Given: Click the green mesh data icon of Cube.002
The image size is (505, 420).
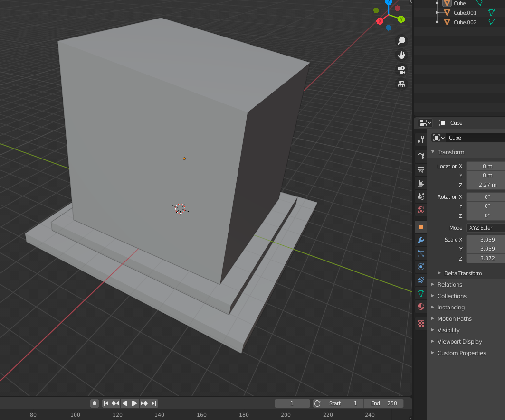Looking at the screenshot, I should pos(491,22).
